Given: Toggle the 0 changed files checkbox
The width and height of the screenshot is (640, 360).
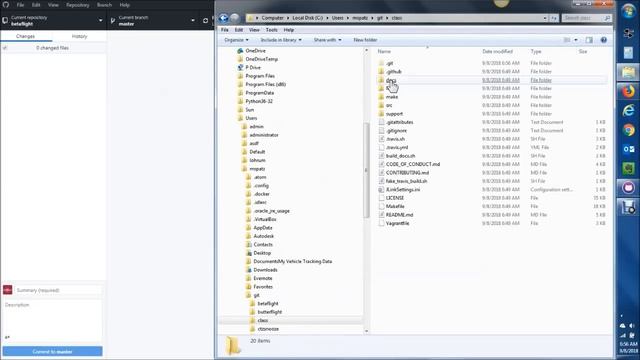Looking at the screenshot, I should (5, 48).
